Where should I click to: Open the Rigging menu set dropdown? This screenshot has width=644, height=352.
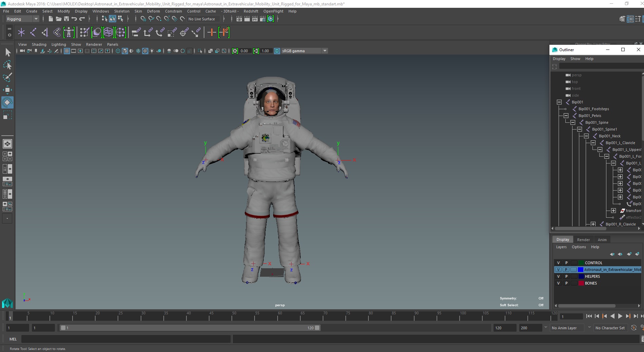(x=22, y=19)
